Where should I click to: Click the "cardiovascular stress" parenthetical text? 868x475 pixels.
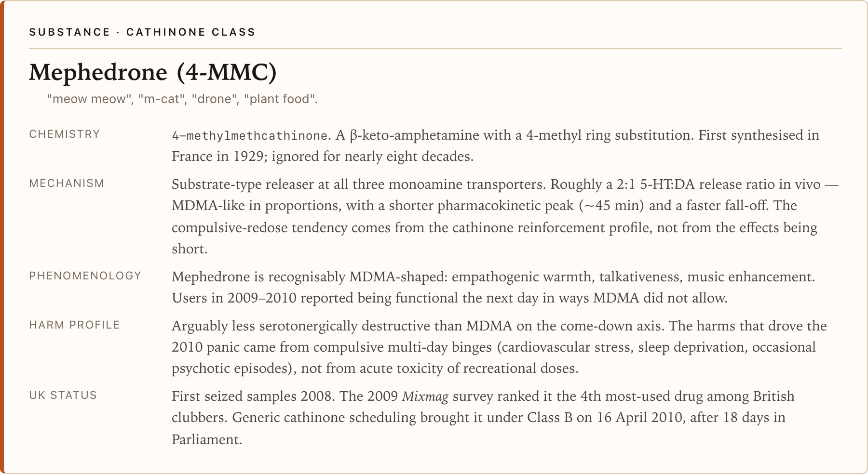(564, 347)
